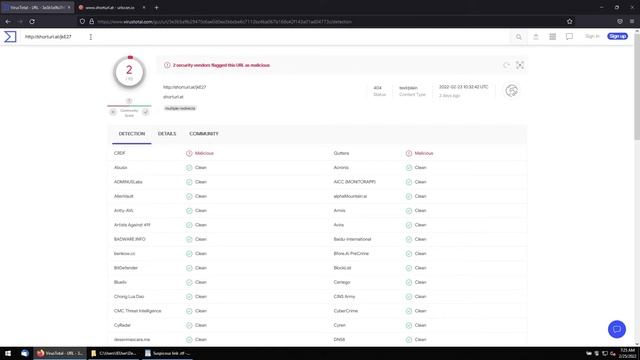
Task: Click the Malicious alert icon for Quttera row
Action: click(409, 153)
